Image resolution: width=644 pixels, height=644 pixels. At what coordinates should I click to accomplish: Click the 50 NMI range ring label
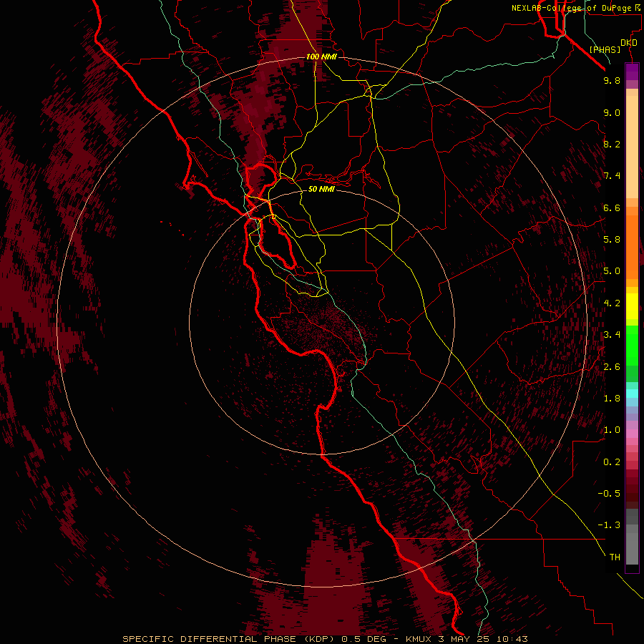(321, 189)
